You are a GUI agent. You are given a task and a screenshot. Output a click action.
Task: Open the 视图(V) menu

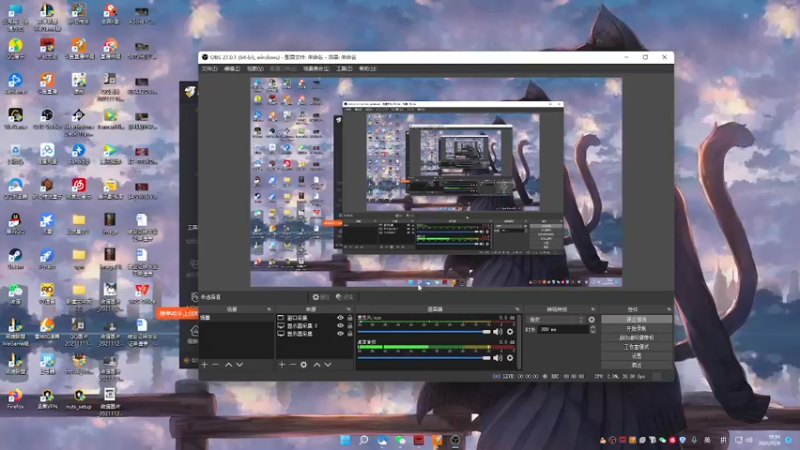pos(255,68)
